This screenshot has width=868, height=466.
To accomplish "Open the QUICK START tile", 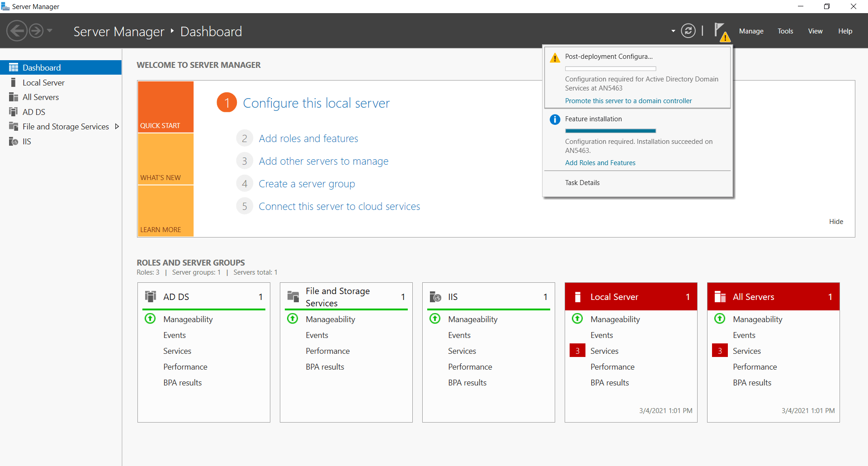I will (165, 107).
